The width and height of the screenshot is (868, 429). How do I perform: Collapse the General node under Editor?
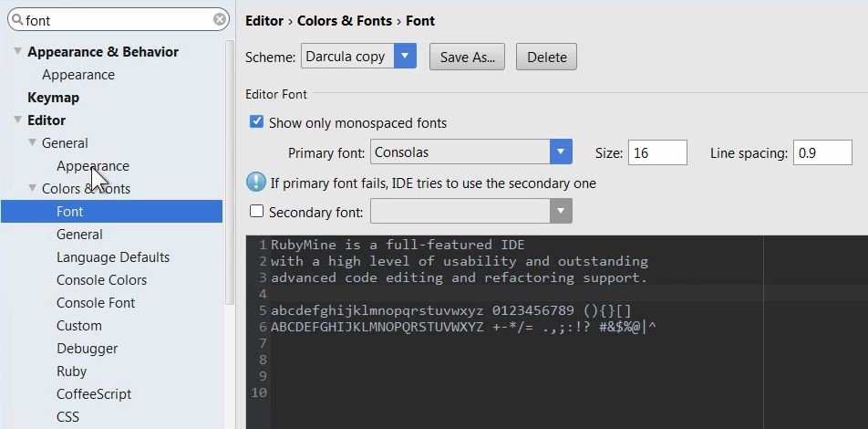32,142
